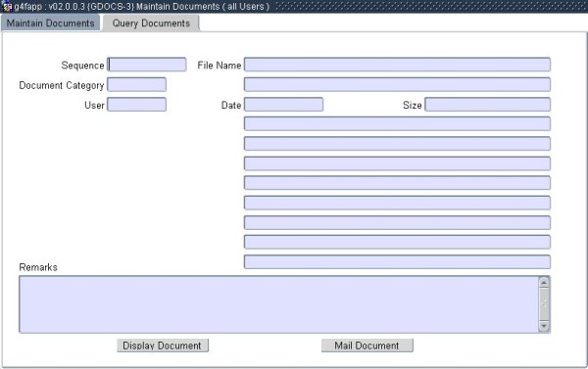The width and height of the screenshot is (588, 369).
Task: Click the bottom long field just above Remarks box
Action: tap(397, 262)
